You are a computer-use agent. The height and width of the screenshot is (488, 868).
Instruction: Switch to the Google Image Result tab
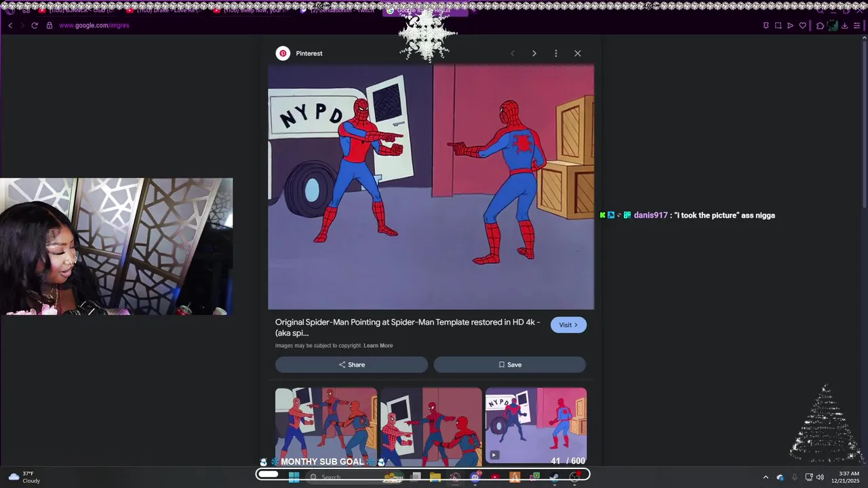pyautogui.click(x=426, y=10)
